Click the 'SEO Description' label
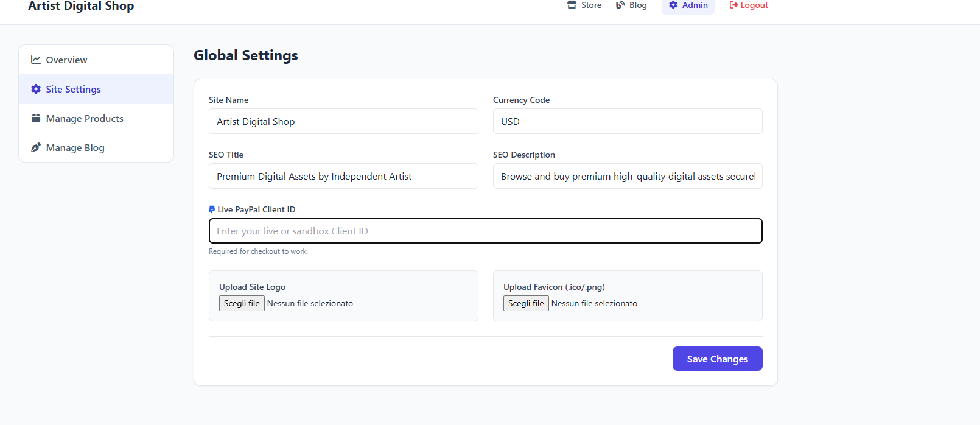Screen dimensions: 980x425 (524, 155)
